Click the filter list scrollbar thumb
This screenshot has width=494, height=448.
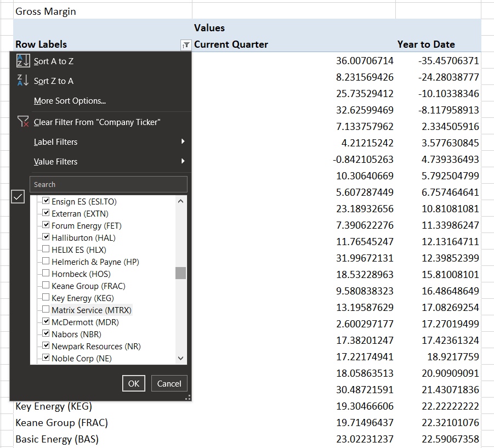(180, 273)
